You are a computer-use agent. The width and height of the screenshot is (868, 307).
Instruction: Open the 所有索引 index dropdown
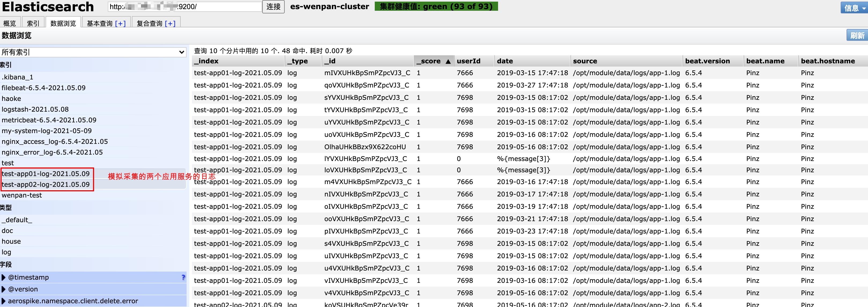93,52
